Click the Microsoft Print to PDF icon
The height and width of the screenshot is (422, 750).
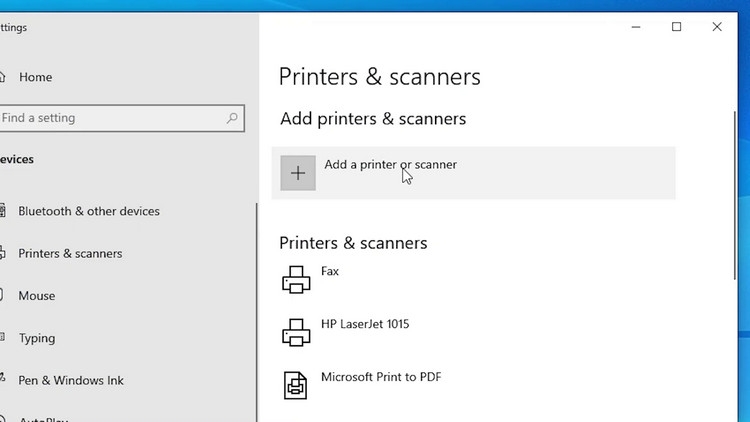[x=295, y=385]
